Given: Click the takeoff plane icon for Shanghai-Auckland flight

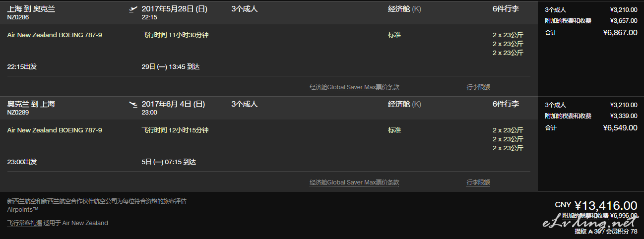Looking at the screenshot, I should coord(133,9).
